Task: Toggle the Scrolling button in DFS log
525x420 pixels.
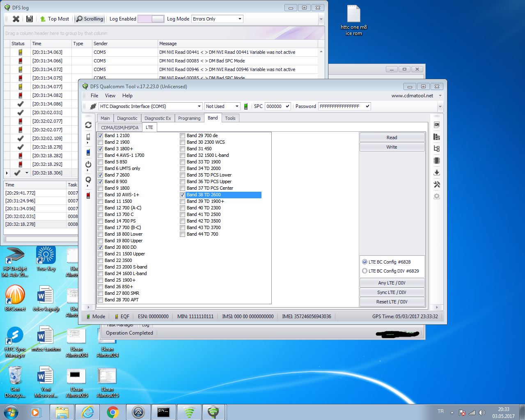Action: pos(89,19)
